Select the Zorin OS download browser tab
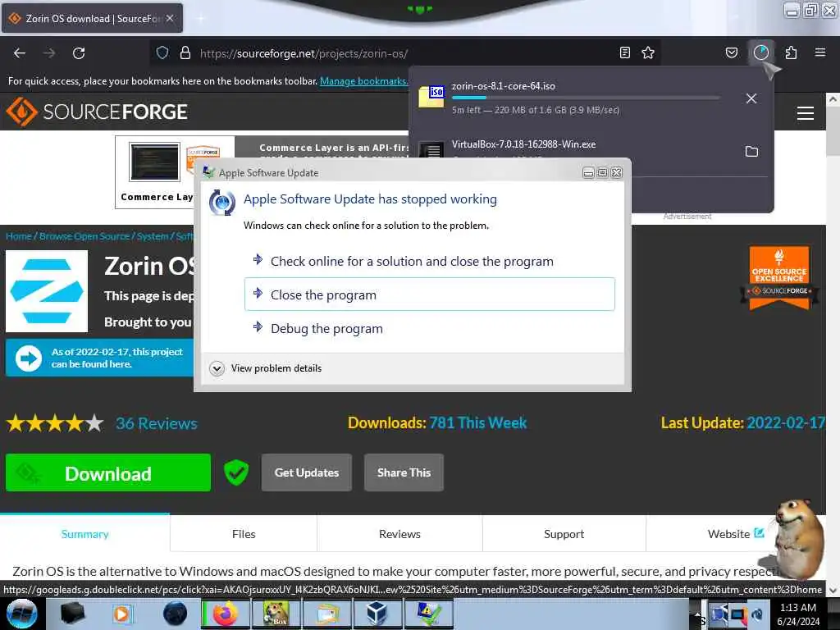Image resolution: width=840 pixels, height=630 pixels. pos(92,18)
